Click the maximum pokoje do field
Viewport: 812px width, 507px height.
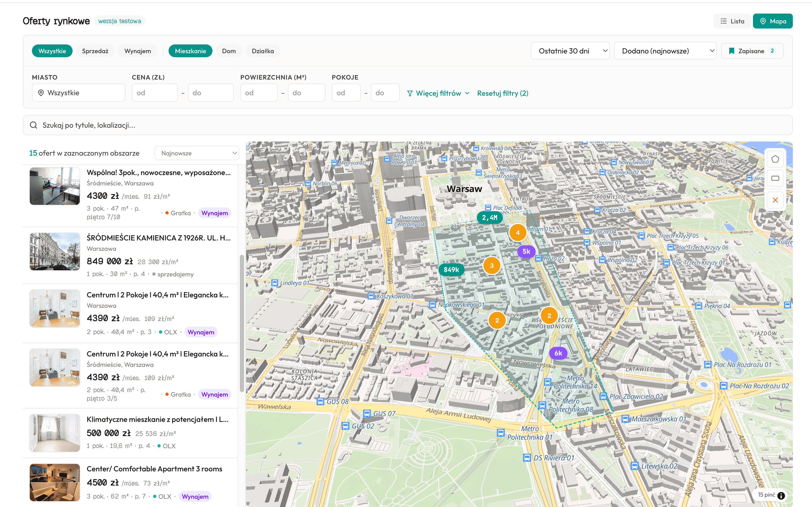pyautogui.click(x=385, y=93)
